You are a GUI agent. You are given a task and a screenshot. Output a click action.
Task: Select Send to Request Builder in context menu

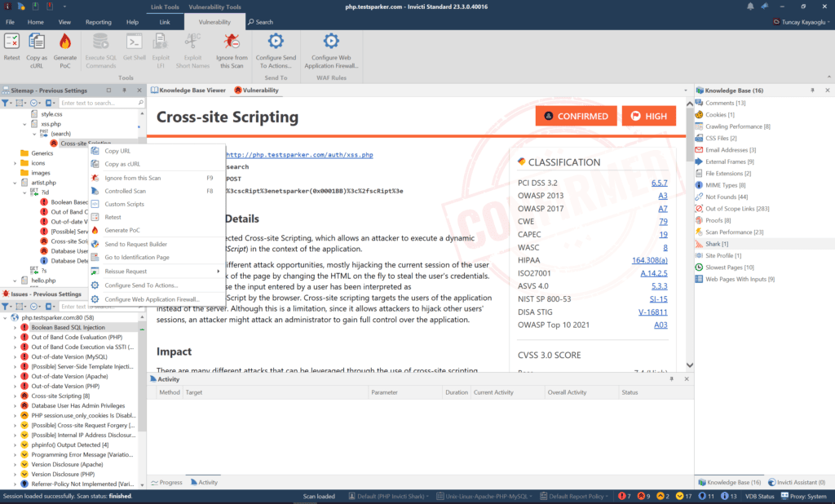pos(136,244)
